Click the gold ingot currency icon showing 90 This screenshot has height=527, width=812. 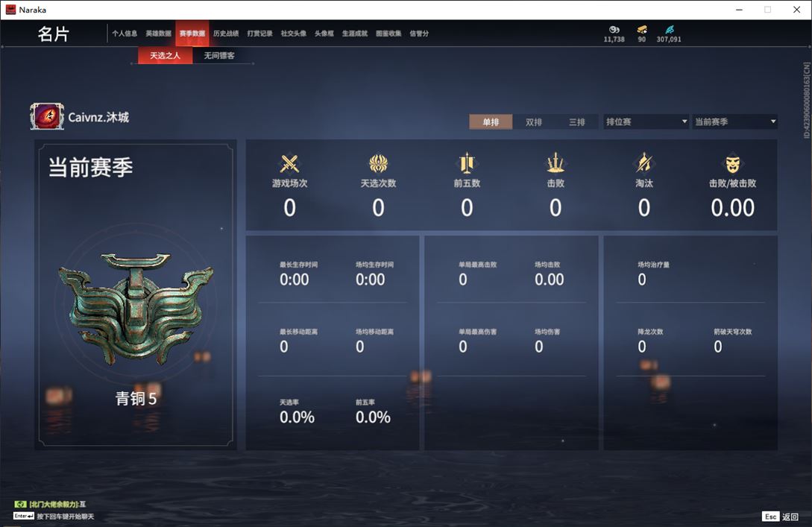coord(642,30)
